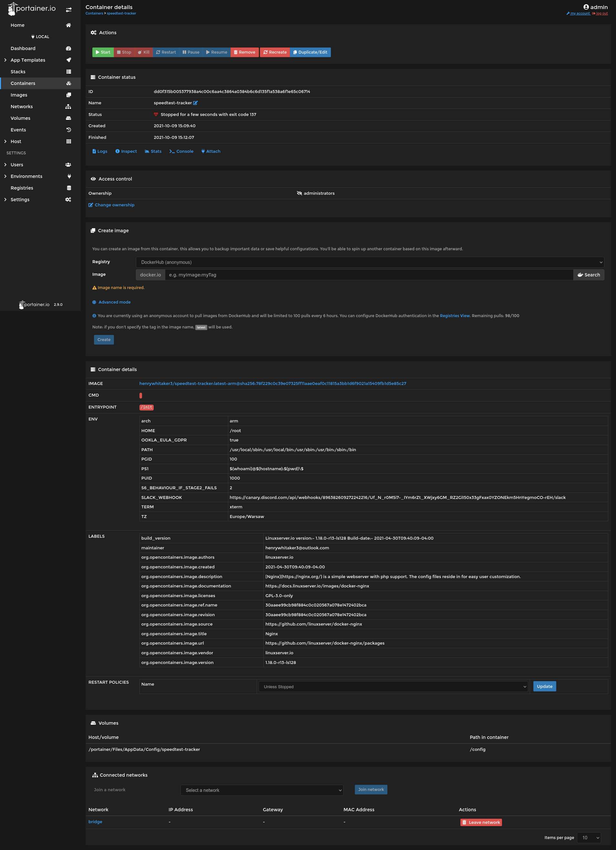Open the bridge network link
The height and width of the screenshot is (850, 616).
tap(95, 822)
